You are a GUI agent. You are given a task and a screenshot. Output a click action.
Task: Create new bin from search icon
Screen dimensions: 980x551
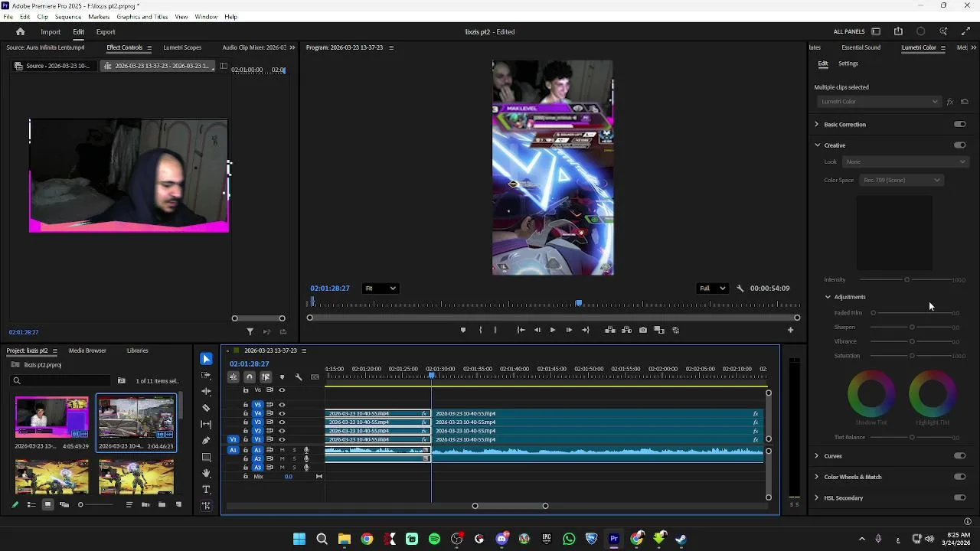(x=121, y=380)
